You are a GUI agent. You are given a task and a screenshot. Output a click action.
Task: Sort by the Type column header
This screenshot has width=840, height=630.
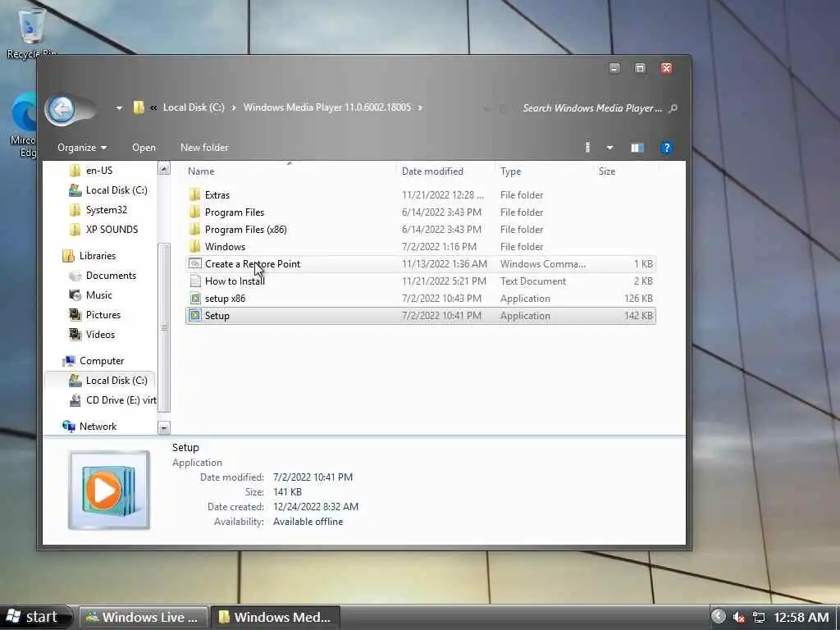coord(510,171)
